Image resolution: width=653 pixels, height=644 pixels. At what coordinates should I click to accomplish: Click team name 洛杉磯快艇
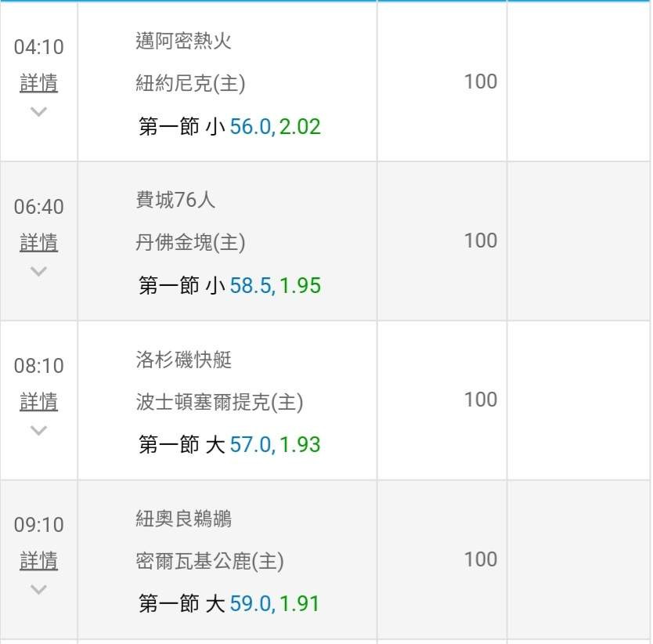[x=183, y=360]
